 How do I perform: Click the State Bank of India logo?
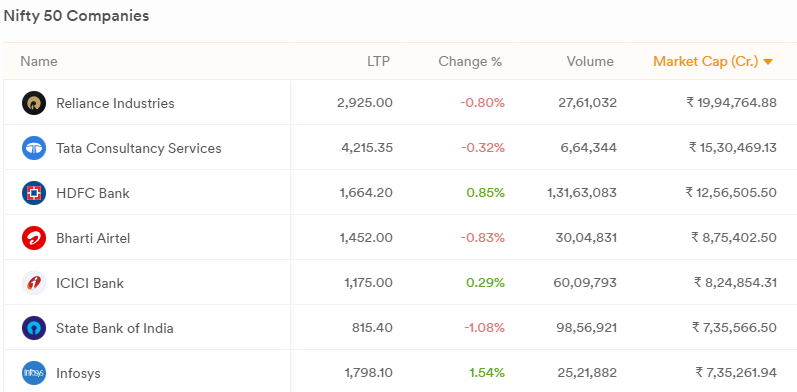[34, 328]
